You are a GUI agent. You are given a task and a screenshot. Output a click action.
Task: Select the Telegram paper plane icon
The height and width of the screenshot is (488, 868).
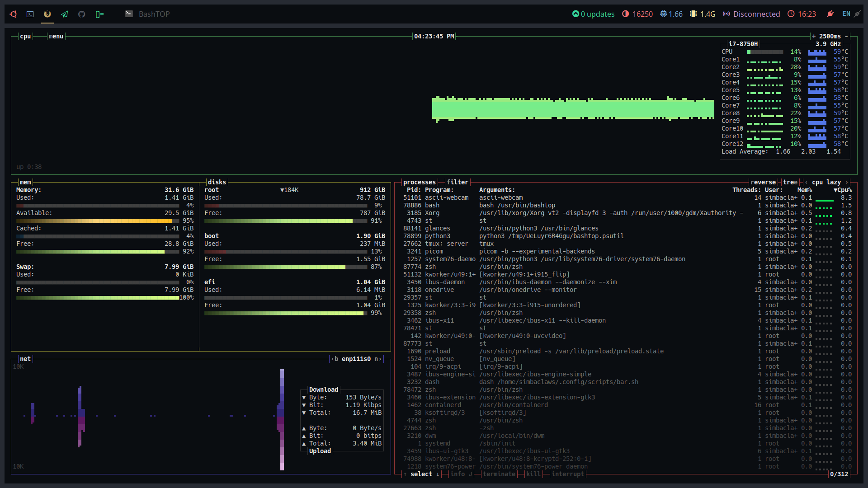(x=64, y=14)
